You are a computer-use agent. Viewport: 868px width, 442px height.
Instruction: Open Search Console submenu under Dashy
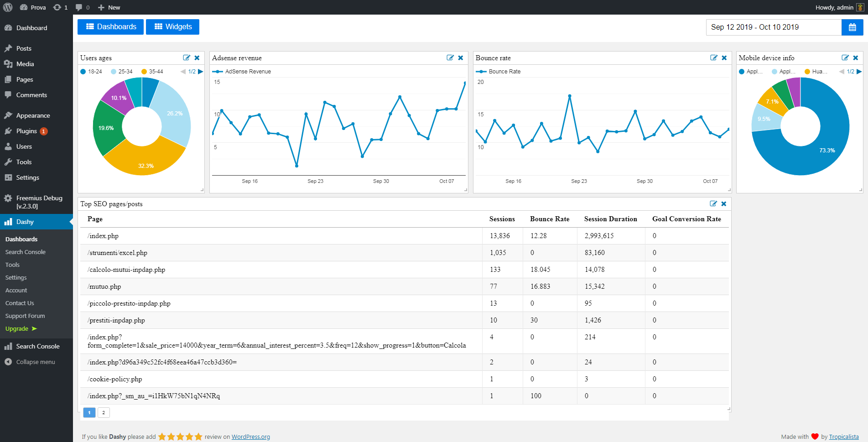point(26,252)
